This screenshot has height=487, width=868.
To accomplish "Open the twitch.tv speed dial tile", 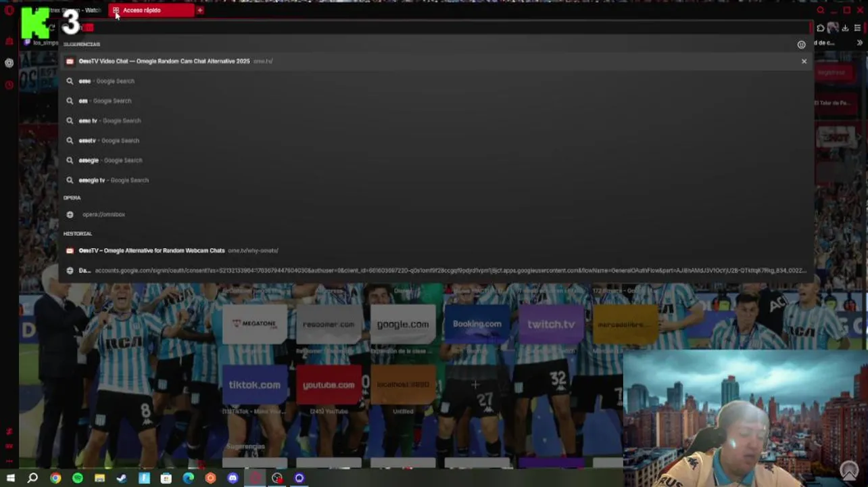I will click(551, 324).
